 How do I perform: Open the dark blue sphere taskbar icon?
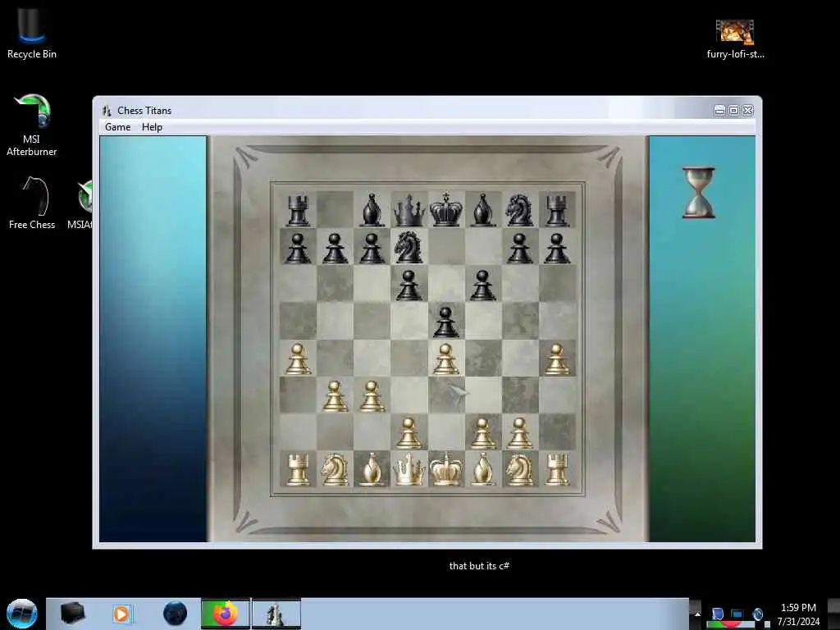175,614
